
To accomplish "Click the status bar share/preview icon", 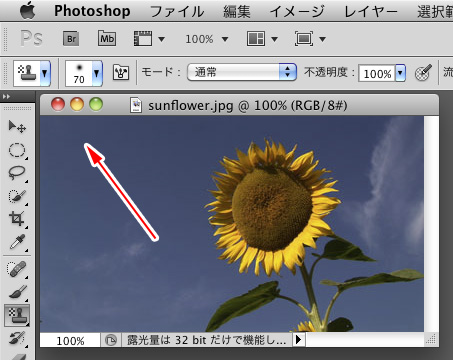I will (111, 340).
